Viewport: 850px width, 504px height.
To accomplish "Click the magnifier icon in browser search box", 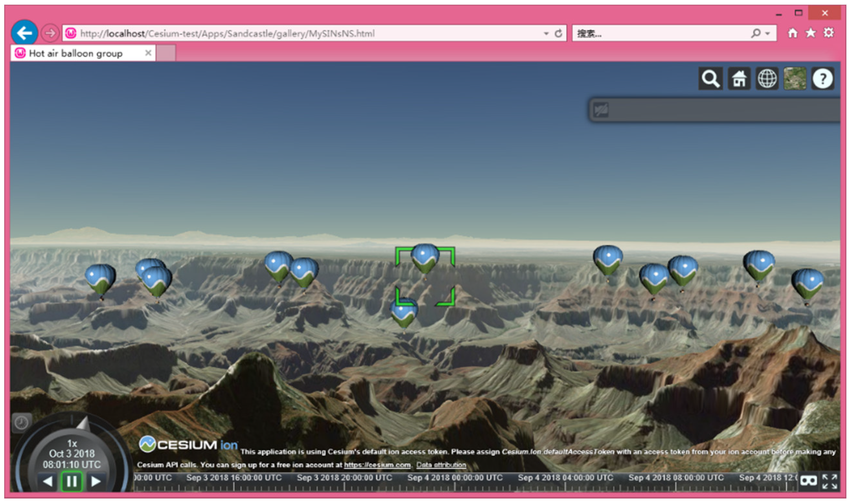I will (755, 33).
